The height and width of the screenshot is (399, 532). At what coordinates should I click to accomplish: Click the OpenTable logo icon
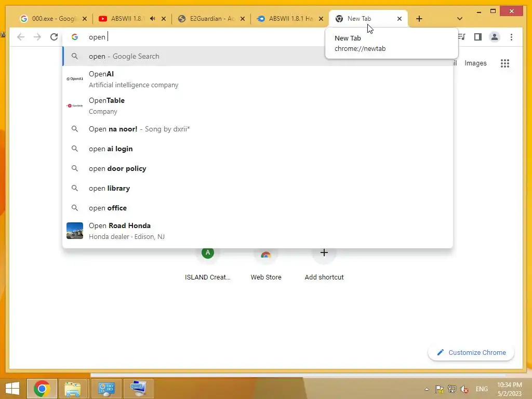(x=75, y=105)
